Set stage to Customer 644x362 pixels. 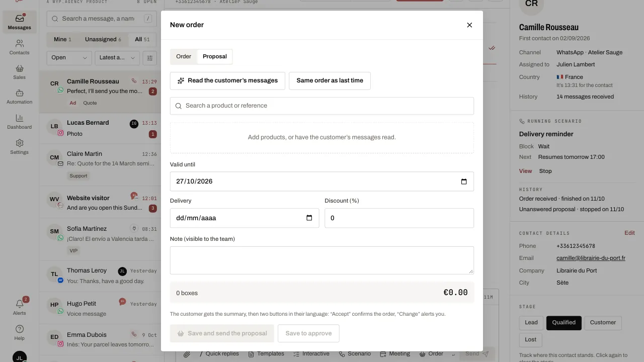point(603,323)
